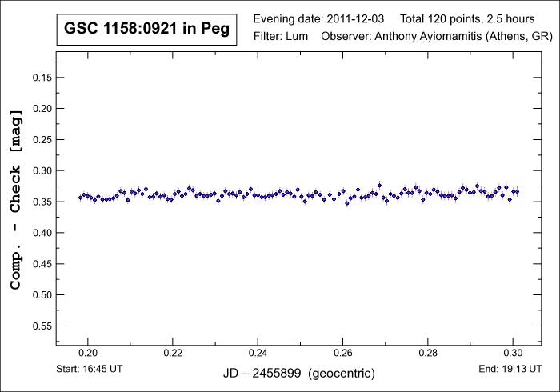The width and height of the screenshot is (560, 392).
Task: Click the 0.35 tick label on y-axis
Action: pyautogui.click(x=41, y=202)
